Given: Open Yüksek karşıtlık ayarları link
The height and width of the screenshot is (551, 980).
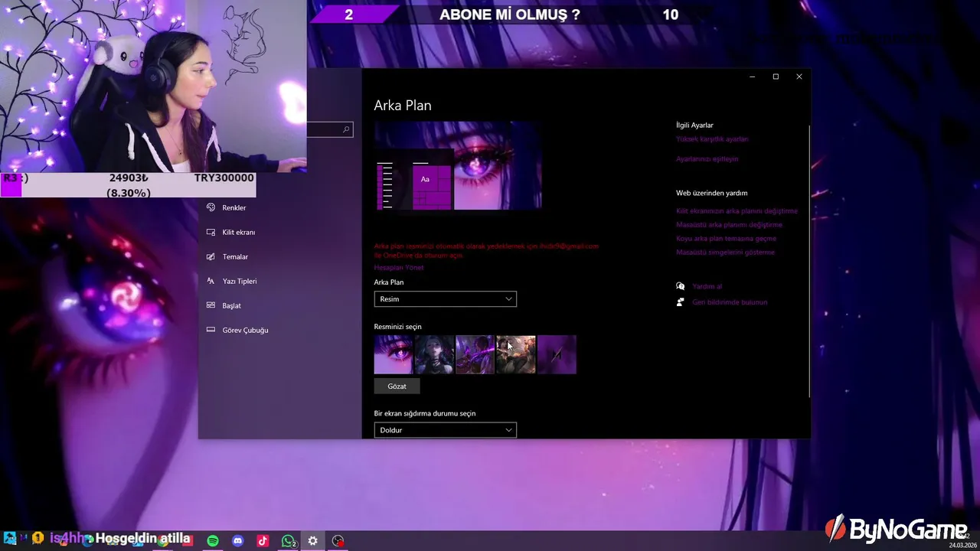Looking at the screenshot, I should coord(712,139).
